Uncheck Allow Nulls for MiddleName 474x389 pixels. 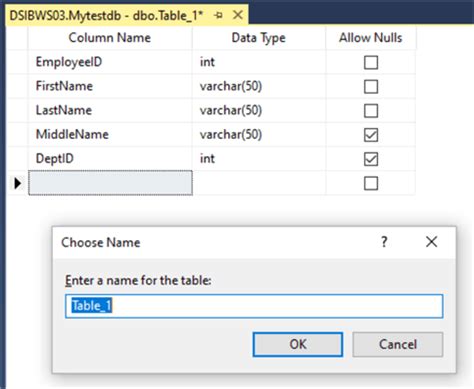[x=371, y=135]
